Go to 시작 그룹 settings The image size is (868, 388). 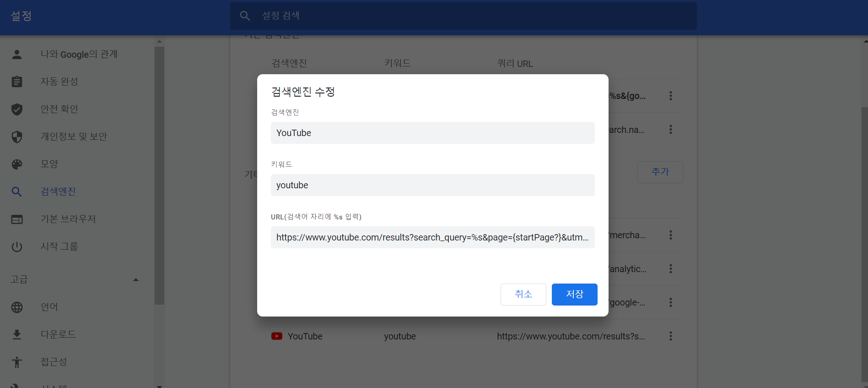59,246
